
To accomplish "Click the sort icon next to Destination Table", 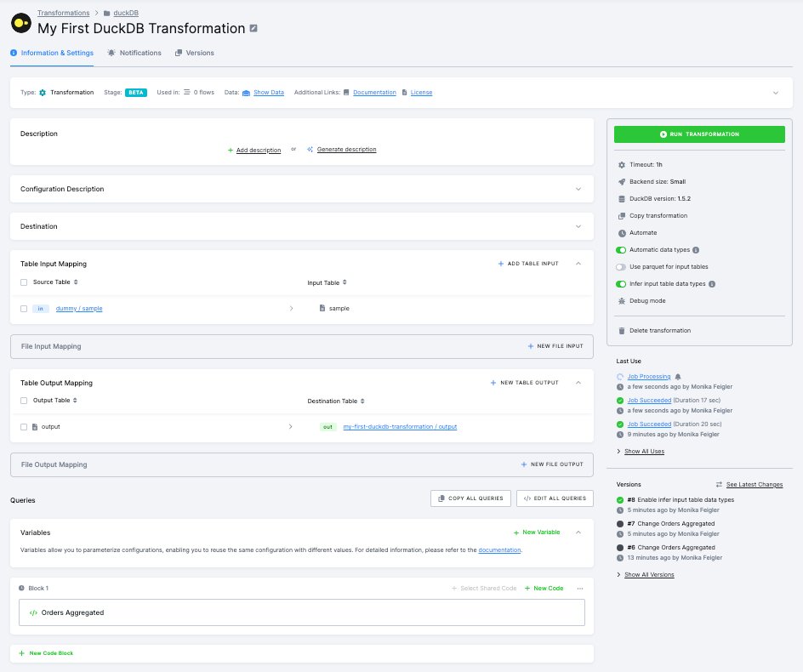I will 362,401.
